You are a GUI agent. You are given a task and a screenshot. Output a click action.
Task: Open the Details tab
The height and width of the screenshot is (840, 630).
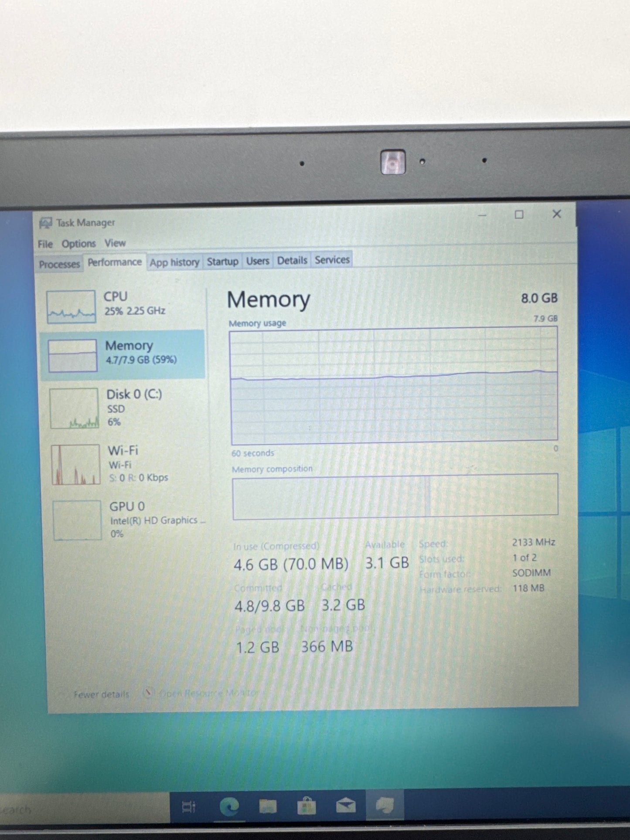pyautogui.click(x=292, y=261)
